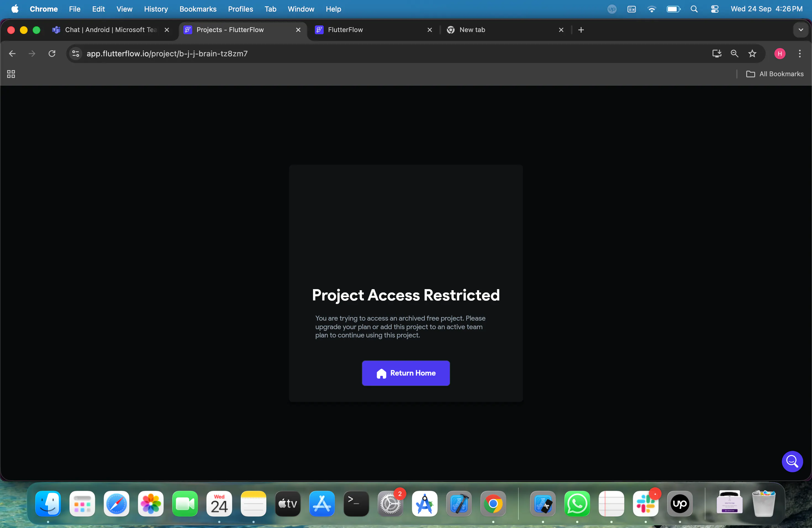Viewport: 812px width, 528px height.
Task: Open Photos from the dock
Action: click(151, 503)
